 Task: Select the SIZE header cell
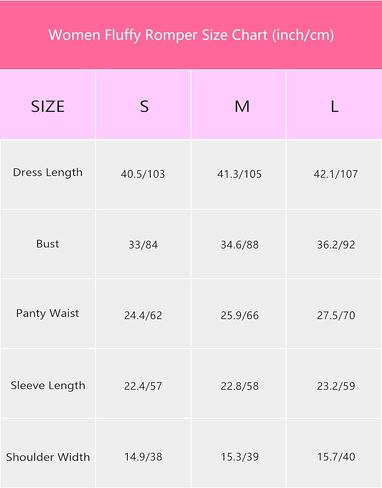pos(48,107)
